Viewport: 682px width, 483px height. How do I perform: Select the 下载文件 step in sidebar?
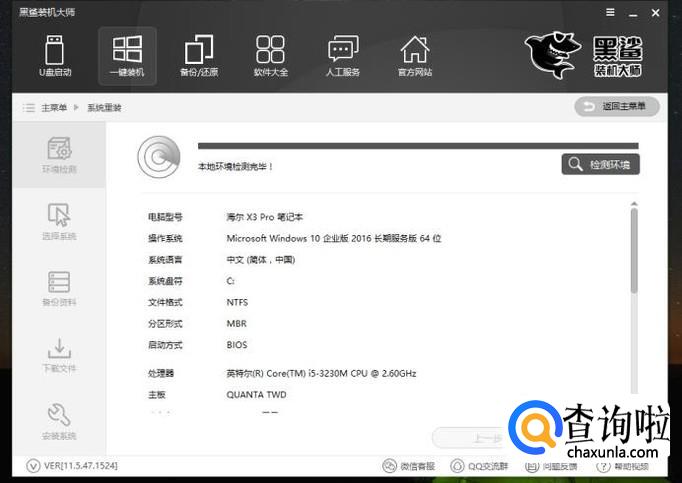point(59,355)
